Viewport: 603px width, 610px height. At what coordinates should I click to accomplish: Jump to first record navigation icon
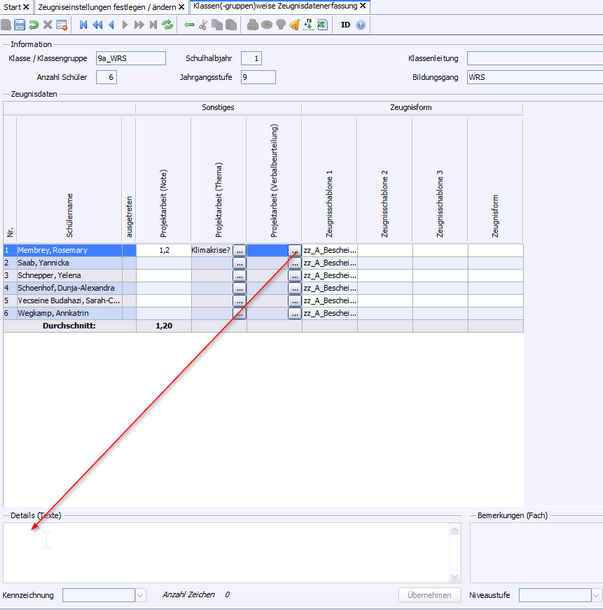tap(83, 24)
